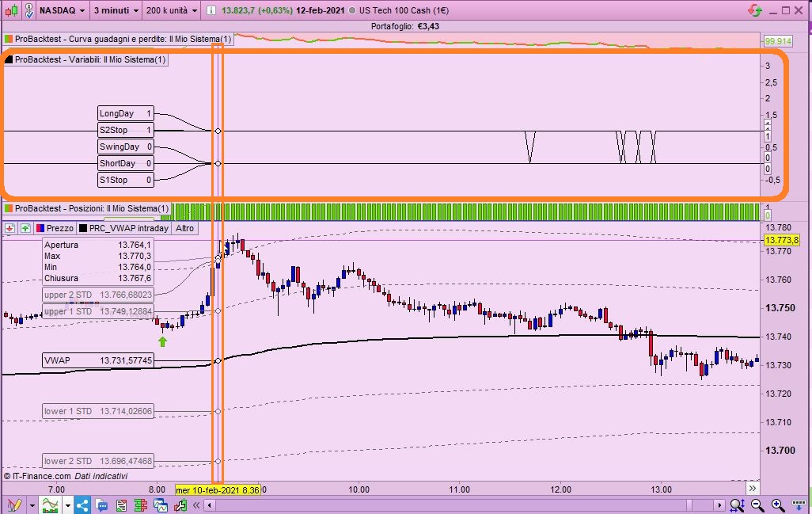The image size is (812, 514).
Task: Click the instrument info icon
Action: (x=211, y=10)
